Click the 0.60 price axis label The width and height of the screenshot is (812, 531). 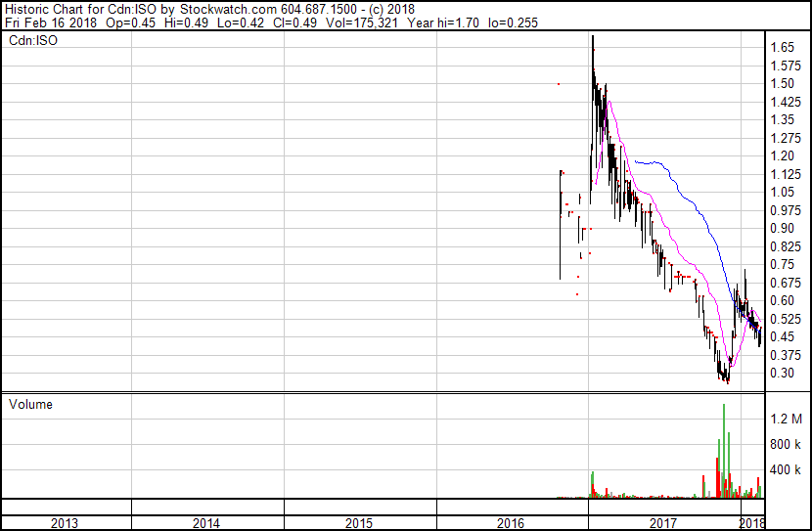point(782,300)
